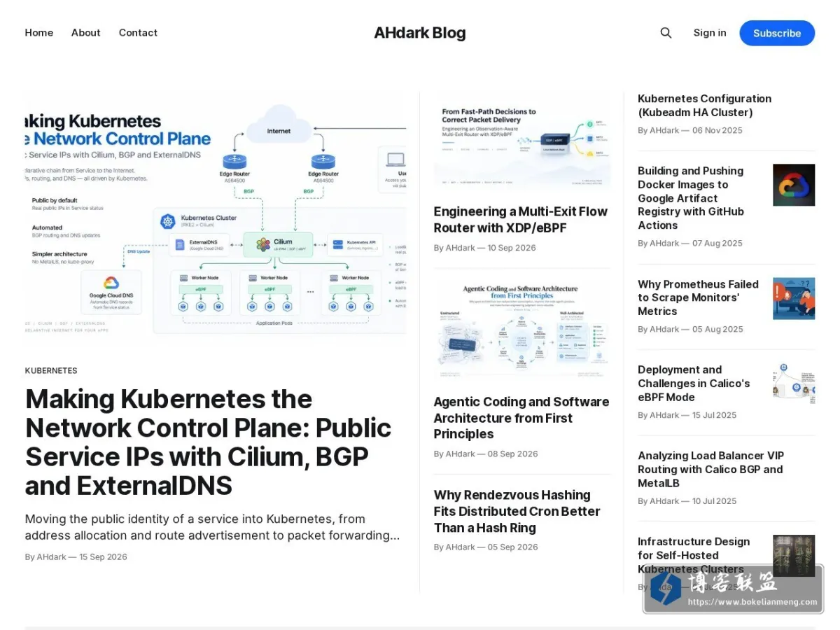Open 'Agentic Coding and Software Architecture from First Principles'
Screen dimensions: 840x630
click(521, 418)
